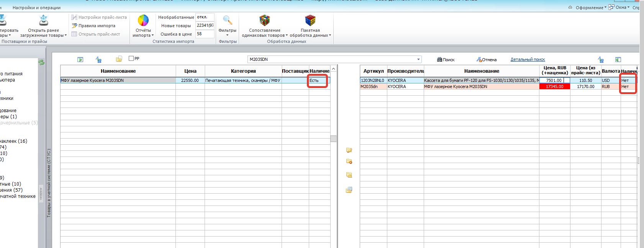644x248 pixels.
Task: Click left grid vertical scrollbar thumb
Action: (x=333, y=139)
